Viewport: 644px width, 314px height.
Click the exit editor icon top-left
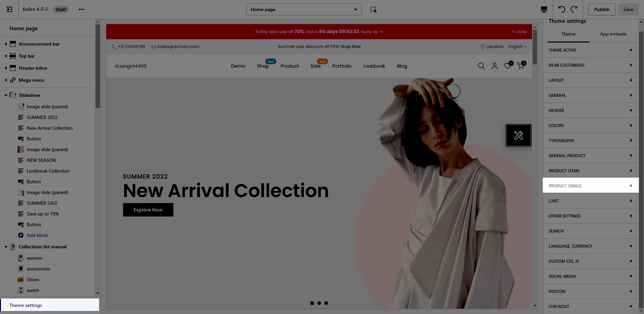(9, 9)
